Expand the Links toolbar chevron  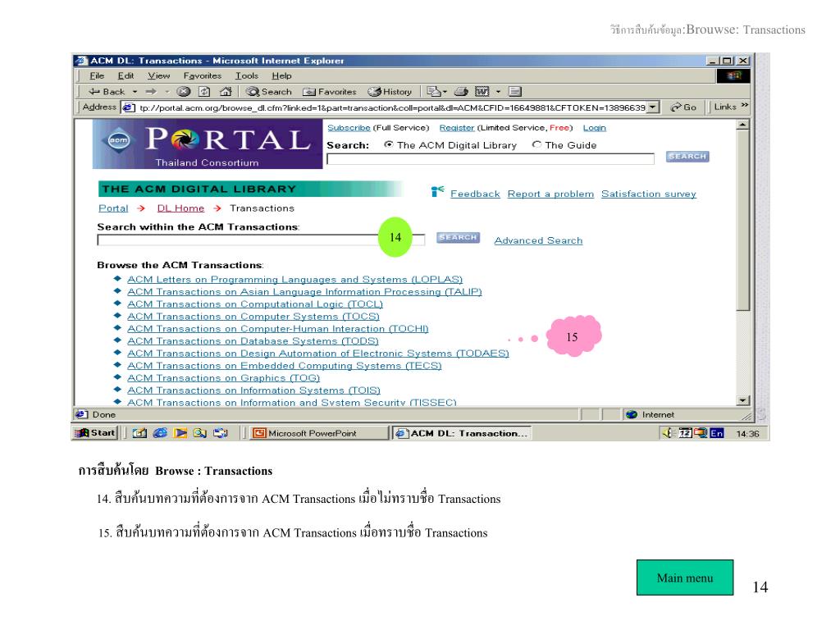[x=744, y=106]
